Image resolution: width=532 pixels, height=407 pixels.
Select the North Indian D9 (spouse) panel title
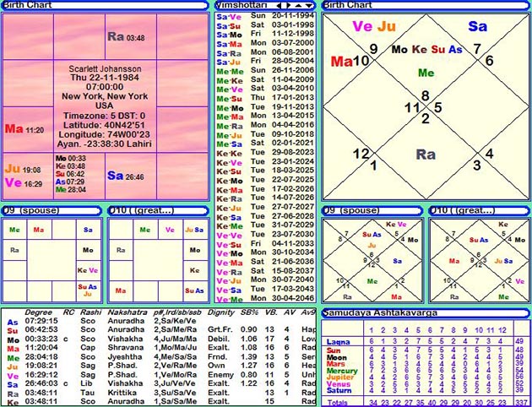tap(350, 210)
